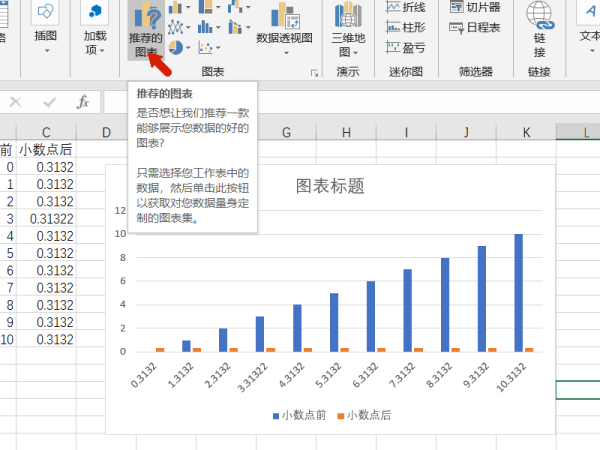The height and width of the screenshot is (450, 600).
Task: Expand pie chart dropdown arrow
Action: click(188, 47)
